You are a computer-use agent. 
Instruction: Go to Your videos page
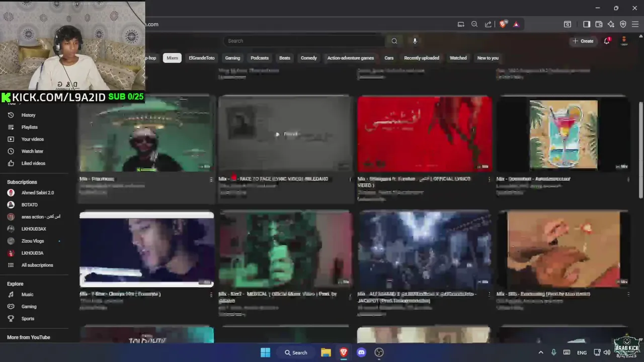(32, 139)
